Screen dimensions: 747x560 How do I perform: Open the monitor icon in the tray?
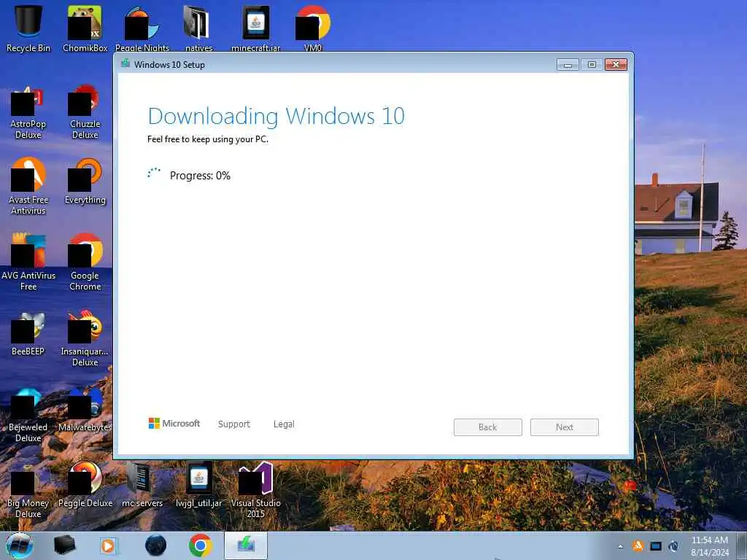(x=656, y=546)
